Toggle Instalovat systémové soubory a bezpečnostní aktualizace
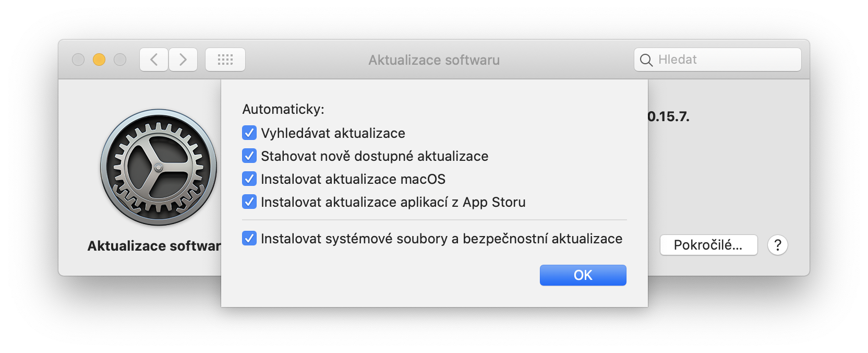The height and width of the screenshot is (353, 868). 249,239
